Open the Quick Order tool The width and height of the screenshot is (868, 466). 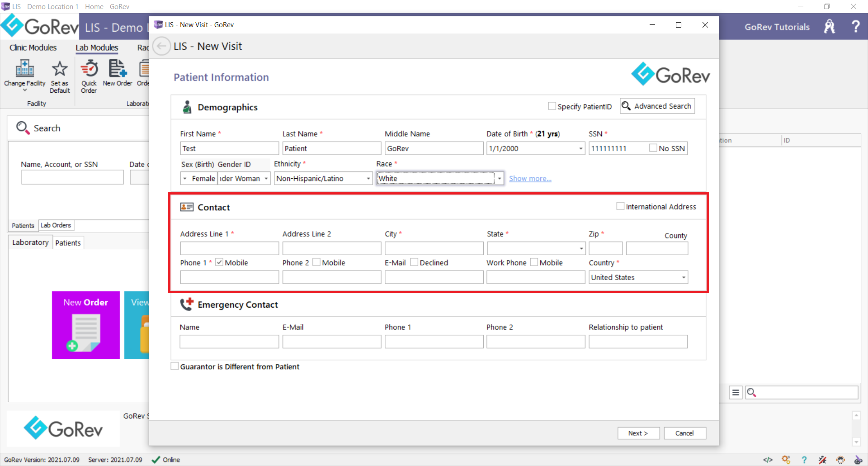[89, 77]
